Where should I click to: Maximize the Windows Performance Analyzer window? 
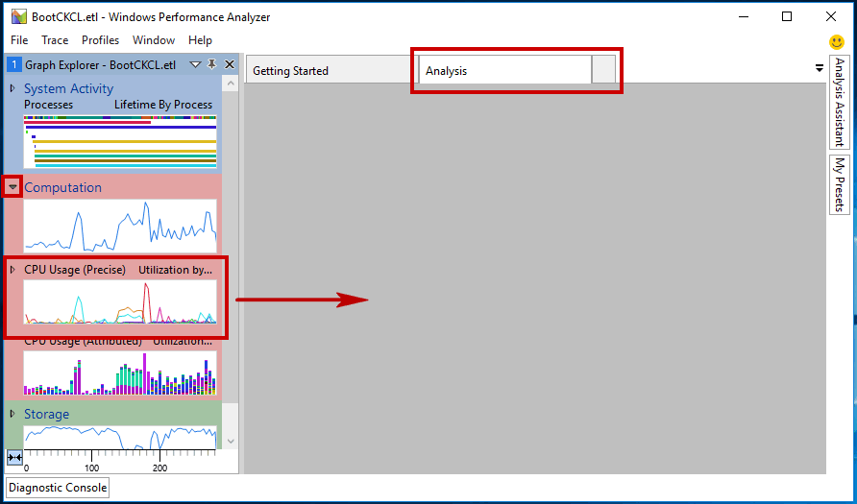point(787,16)
